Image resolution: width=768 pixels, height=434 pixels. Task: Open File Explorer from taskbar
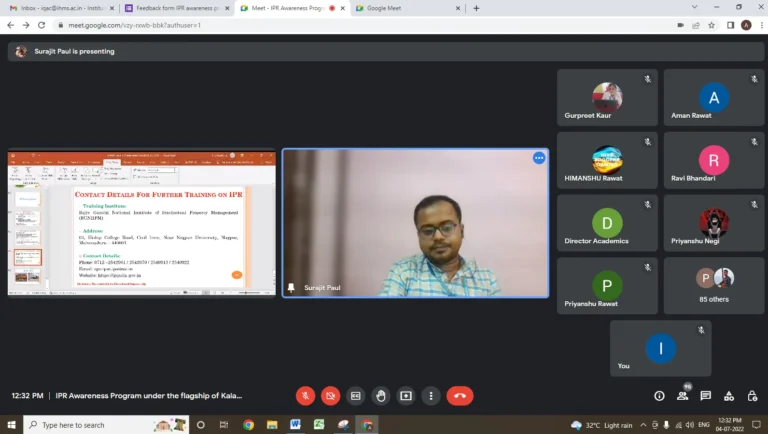coord(272,425)
